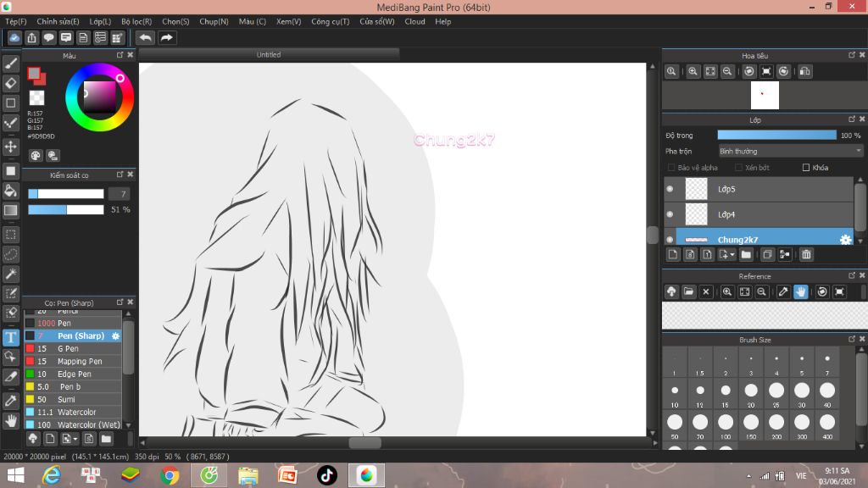Select the Bucket fill tool
Image resolution: width=868 pixels, height=488 pixels.
pos(10,191)
